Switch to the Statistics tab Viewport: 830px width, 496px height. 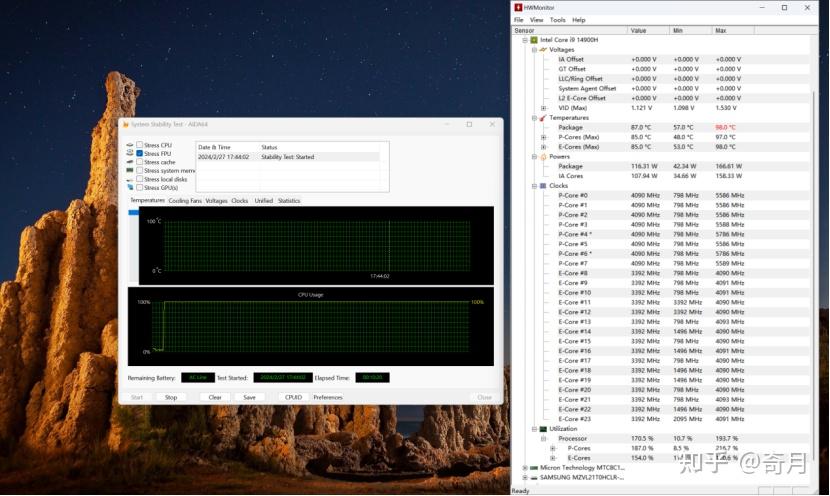289,201
